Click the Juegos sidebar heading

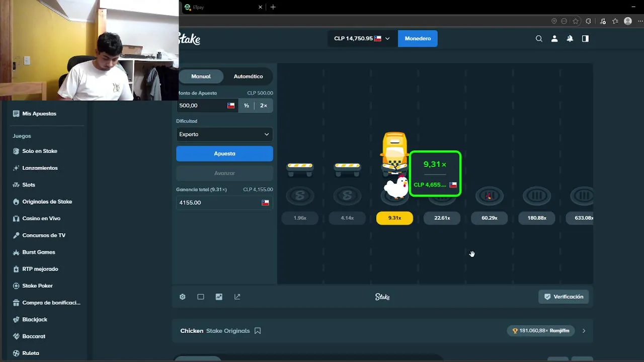click(x=22, y=136)
